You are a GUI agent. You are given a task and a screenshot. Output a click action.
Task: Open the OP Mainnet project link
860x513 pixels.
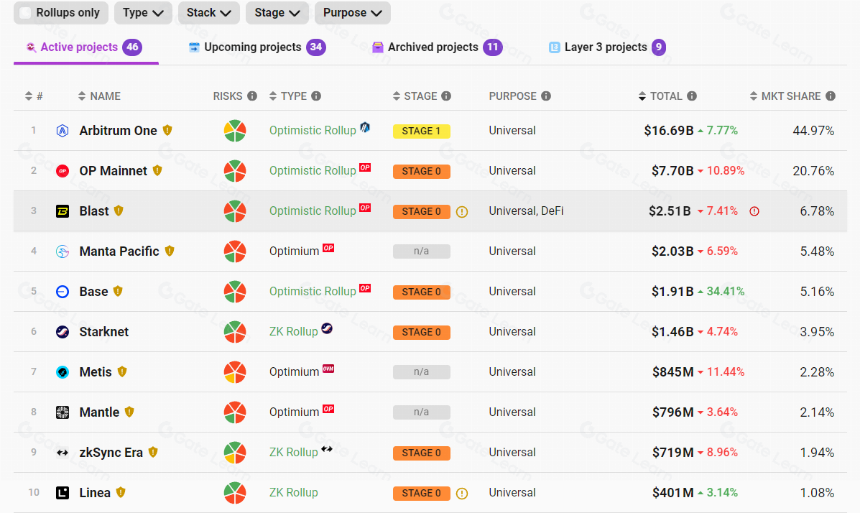[x=113, y=171]
